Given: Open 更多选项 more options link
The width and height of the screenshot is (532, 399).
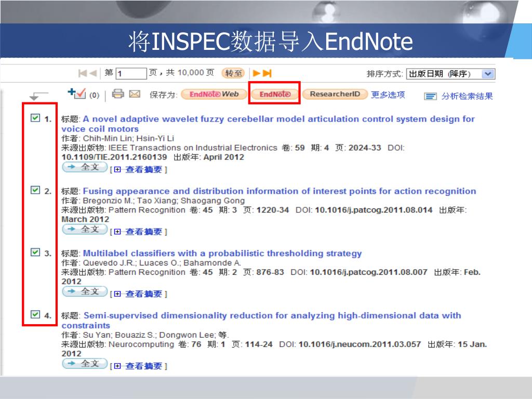Looking at the screenshot, I should [388, 95].
